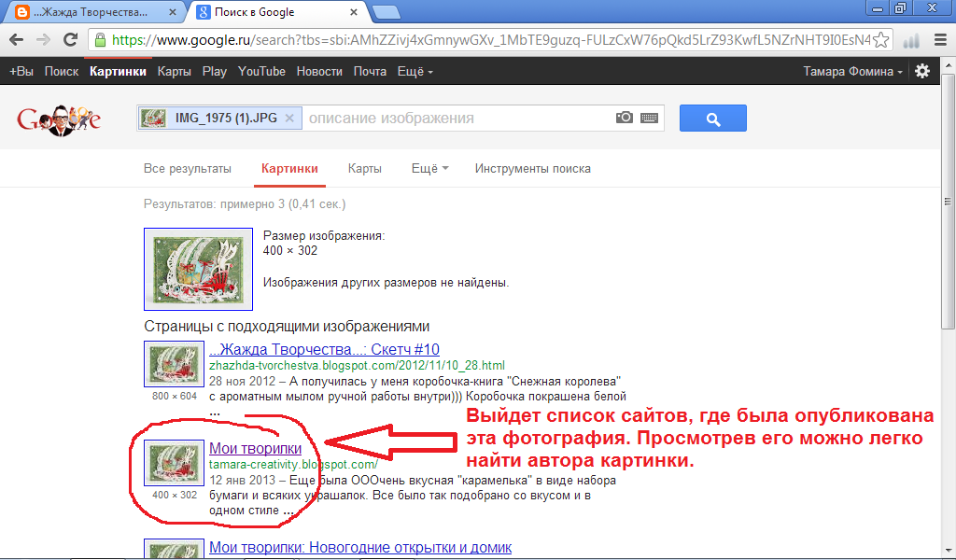The height and width of the screenshot is (560, 956).
Task: Click the Google doodle logo
Action: 59,119
